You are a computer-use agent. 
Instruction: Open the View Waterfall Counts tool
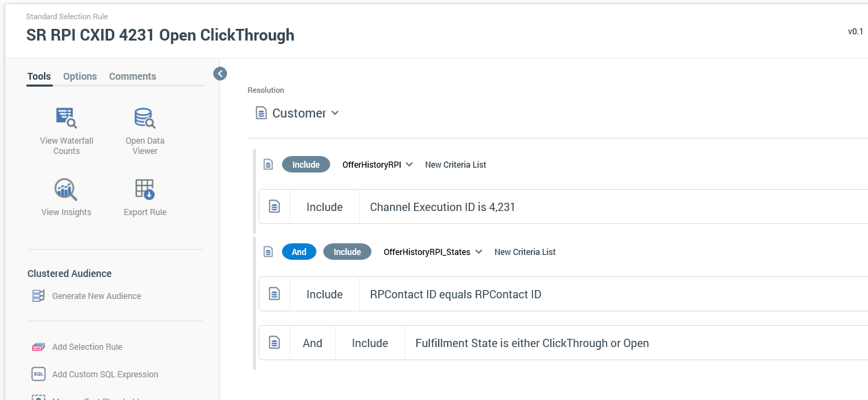tap(67, 118)
